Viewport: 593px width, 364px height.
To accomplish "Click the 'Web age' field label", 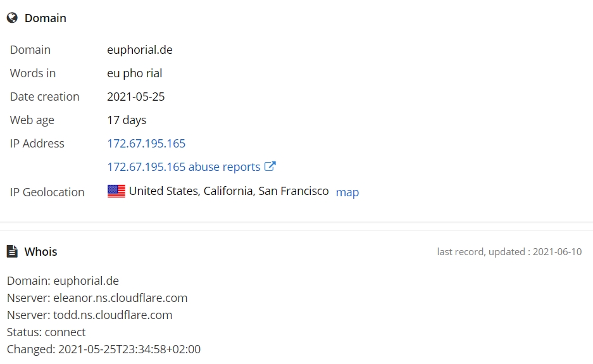I will pyautogui.click(x=32, y=120).
